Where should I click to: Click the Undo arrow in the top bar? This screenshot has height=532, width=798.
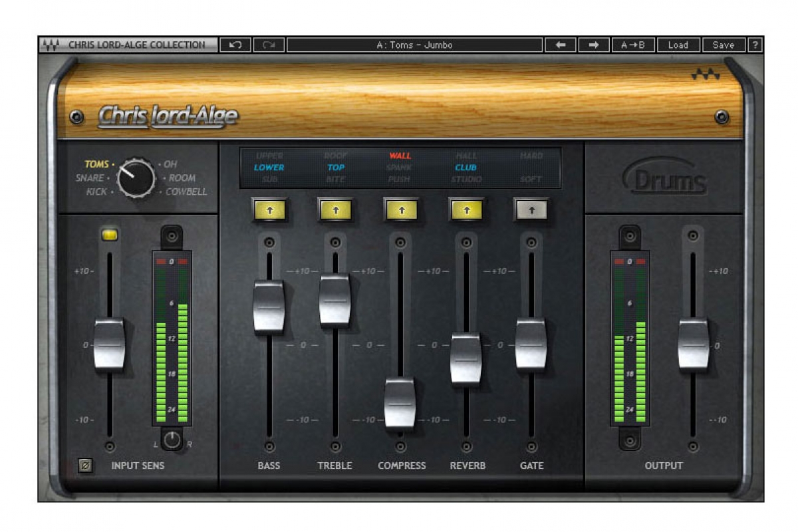[235, 45]
